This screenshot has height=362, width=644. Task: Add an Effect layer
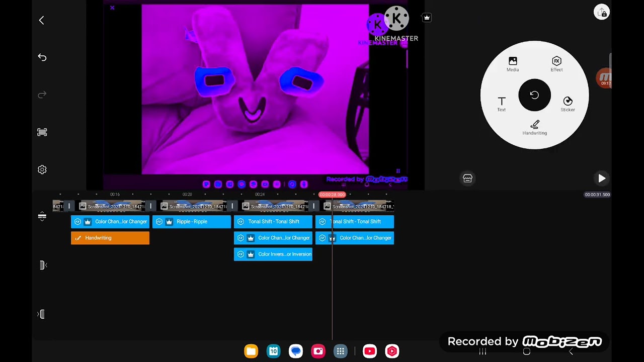[556, 64]
